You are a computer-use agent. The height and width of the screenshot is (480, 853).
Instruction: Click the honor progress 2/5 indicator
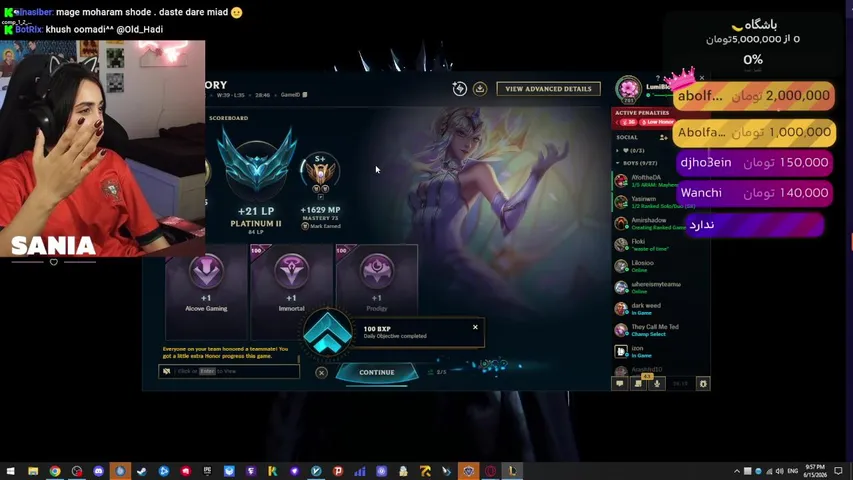438,372
